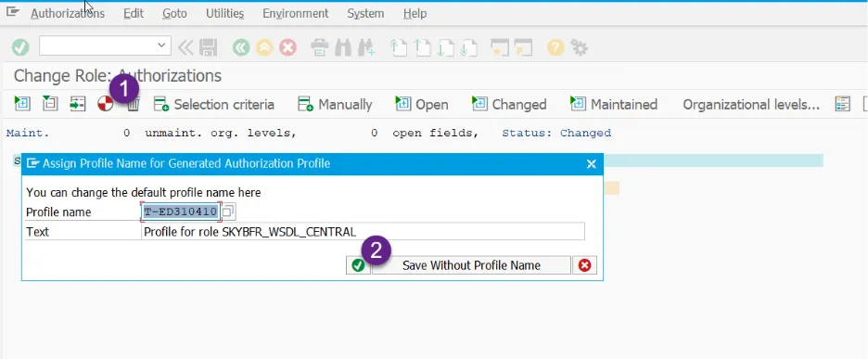Click the Print icon
The image size is (868, 359).
pos(319,47)
